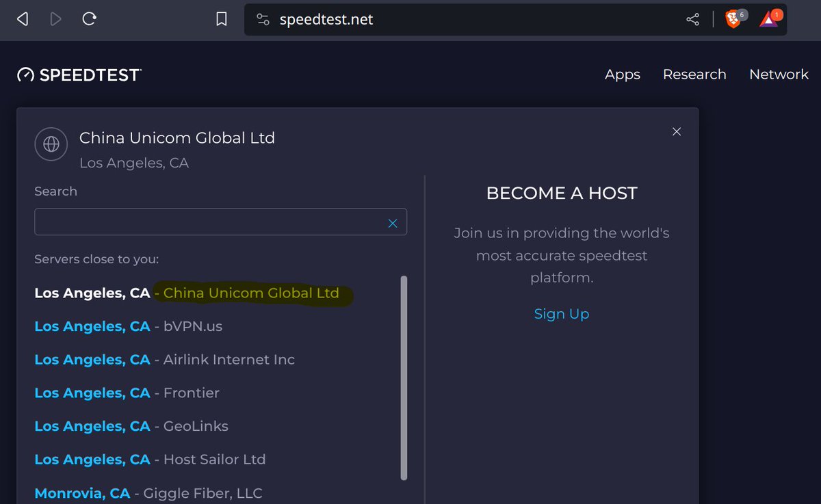Click the share icon in address bar

point(693,20)
